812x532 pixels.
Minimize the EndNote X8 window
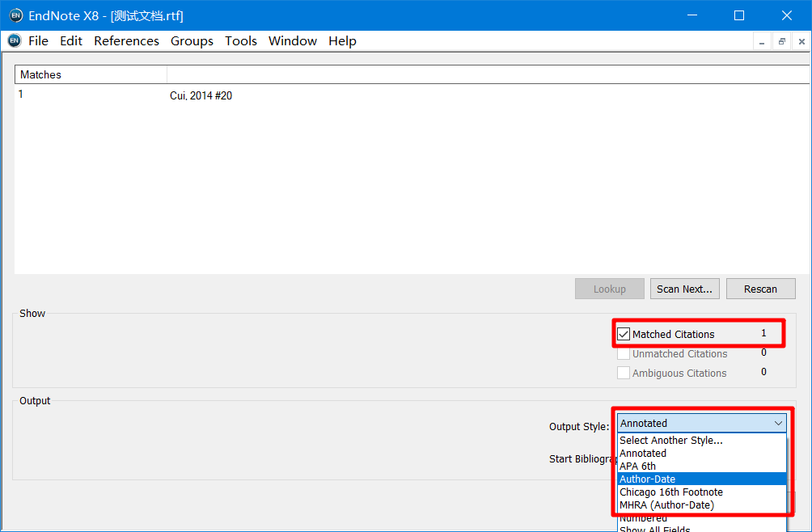point(692,15)
